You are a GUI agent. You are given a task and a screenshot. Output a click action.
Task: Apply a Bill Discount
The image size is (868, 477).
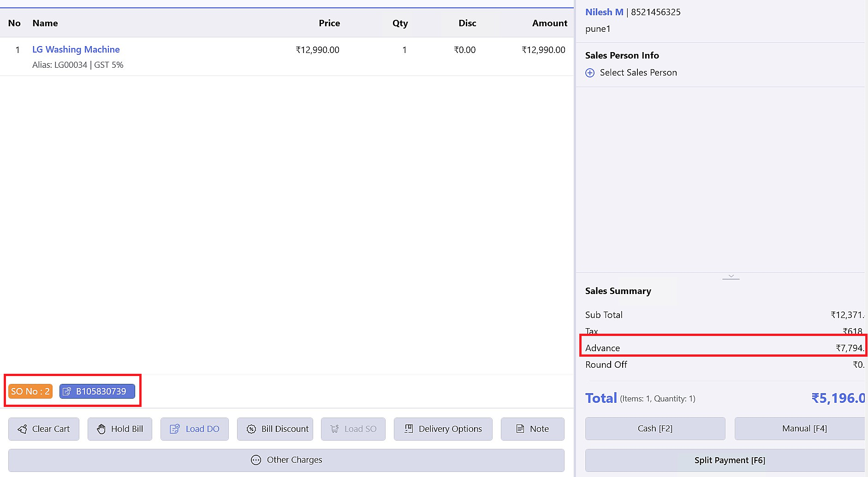pos(275,429)
